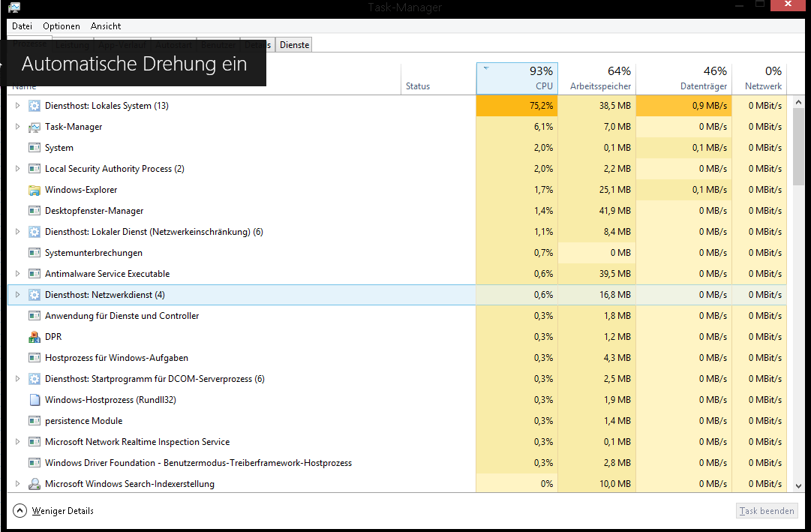Click the Windows-Explorer folder icon
Screen dimensions: 811x532
pos(35,190)
